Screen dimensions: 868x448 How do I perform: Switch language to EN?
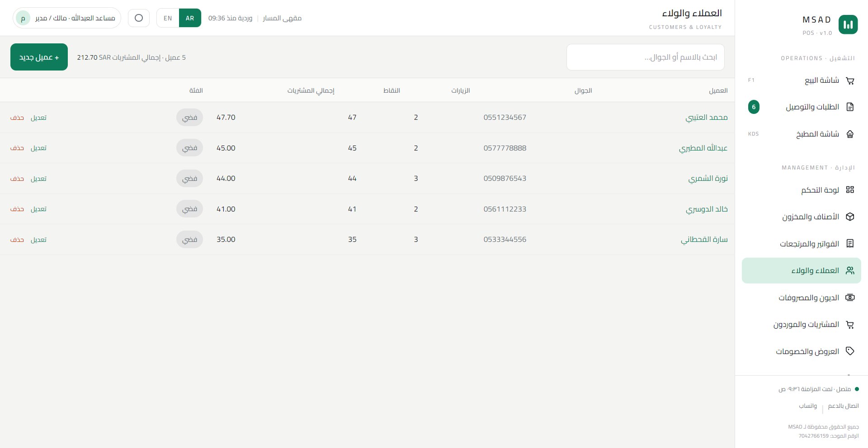pos(168,18)
